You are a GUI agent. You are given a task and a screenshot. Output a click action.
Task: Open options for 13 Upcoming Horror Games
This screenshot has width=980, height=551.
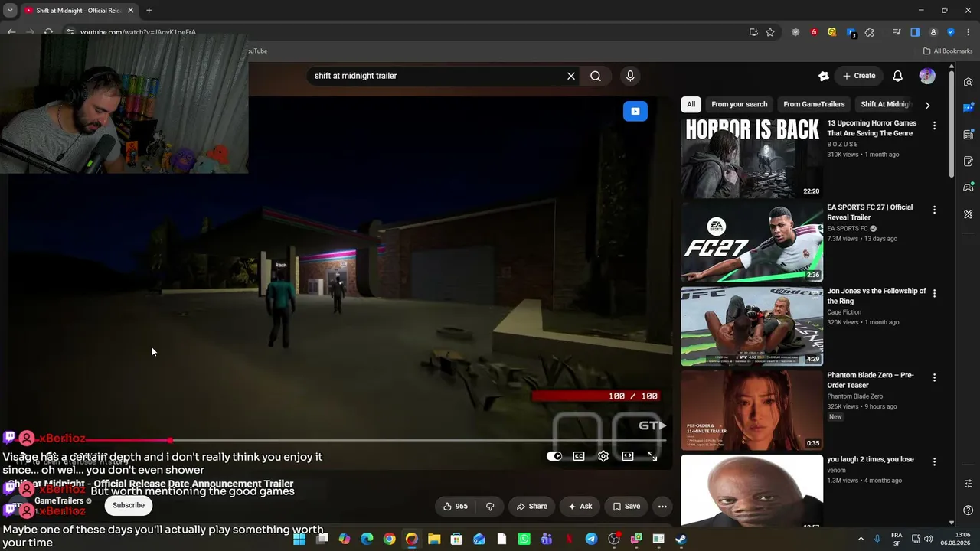[934, 126]
